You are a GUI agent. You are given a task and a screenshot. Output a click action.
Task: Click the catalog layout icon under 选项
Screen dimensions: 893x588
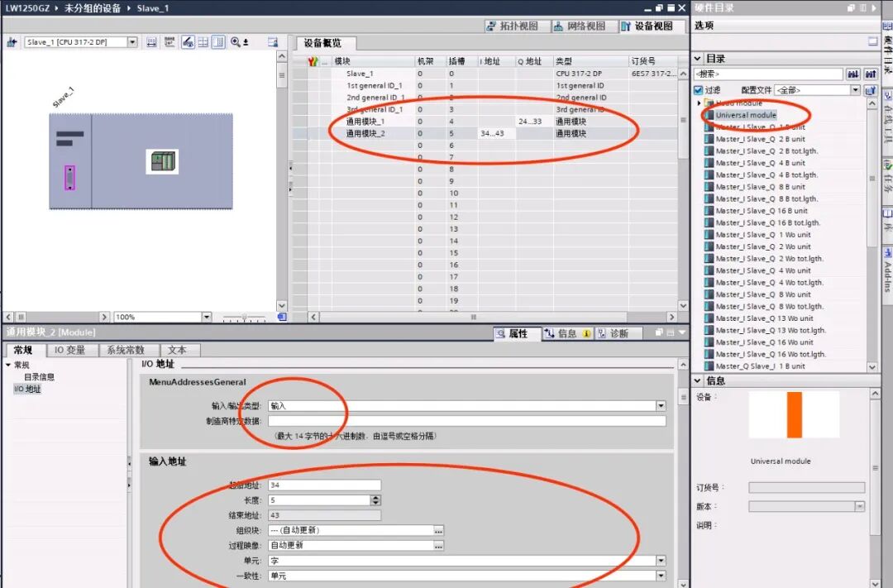tap(872, 41)
